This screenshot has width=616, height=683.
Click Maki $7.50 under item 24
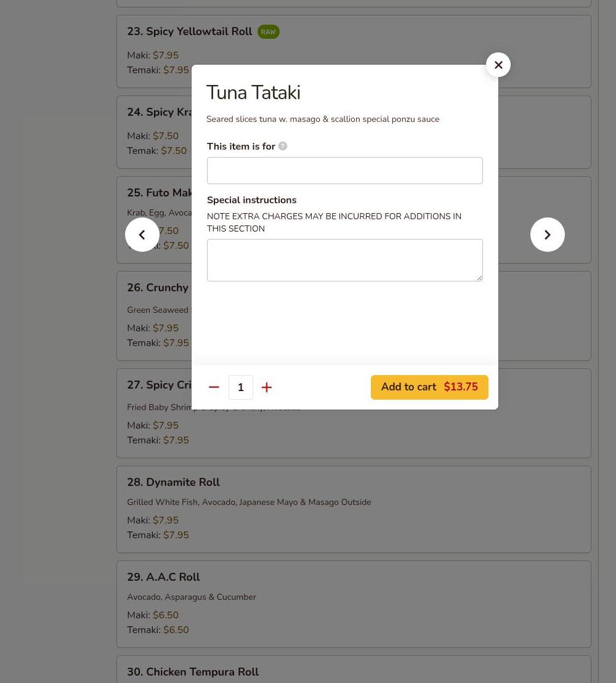(x=153, y=136)
